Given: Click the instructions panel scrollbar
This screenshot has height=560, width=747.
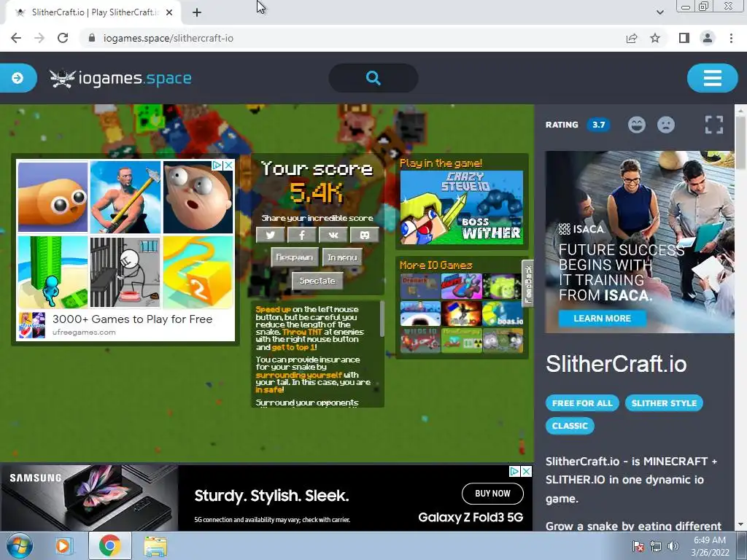Looking at the screenshot, I should coord(382,319).
